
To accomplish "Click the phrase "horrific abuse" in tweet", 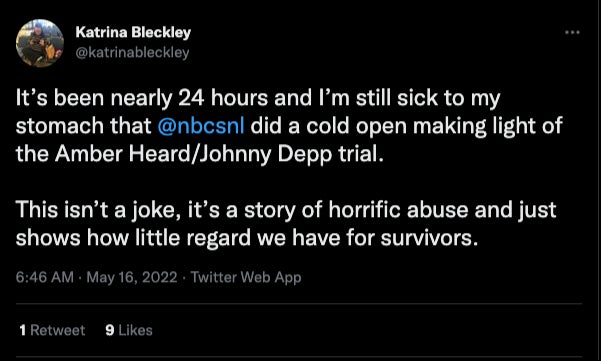I will click(x=399, y=210).
